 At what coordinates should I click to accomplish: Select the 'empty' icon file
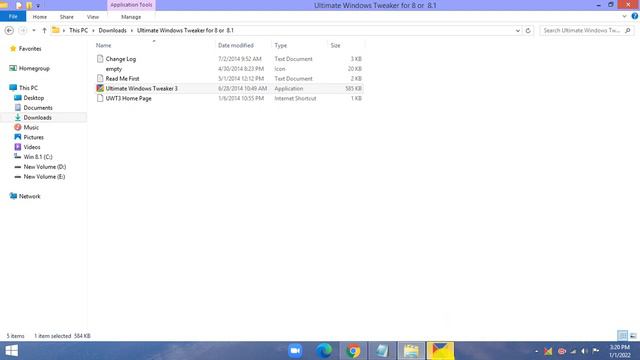[x=113, y=69]
